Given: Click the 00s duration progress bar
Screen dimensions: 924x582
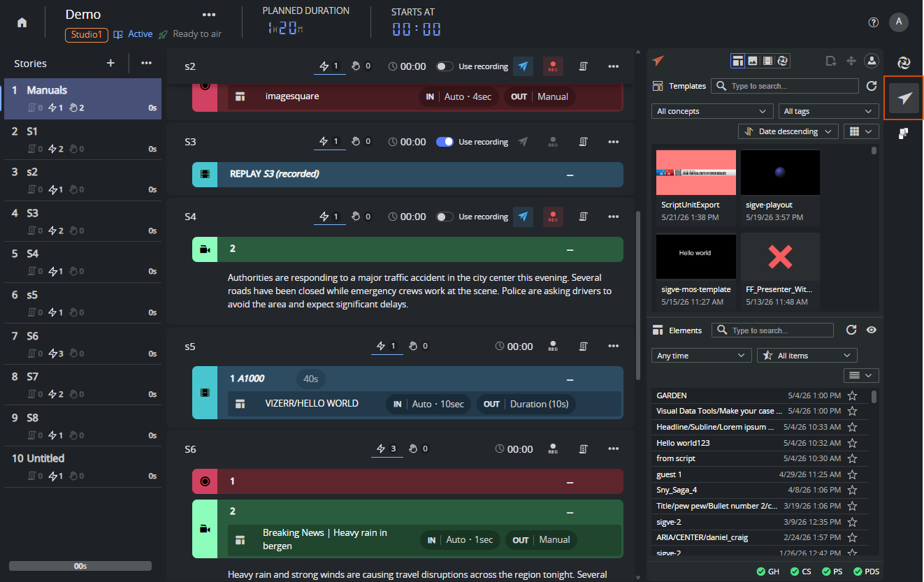Looking at the screenshot, I should pyautogui.click(x=80, y=566).
